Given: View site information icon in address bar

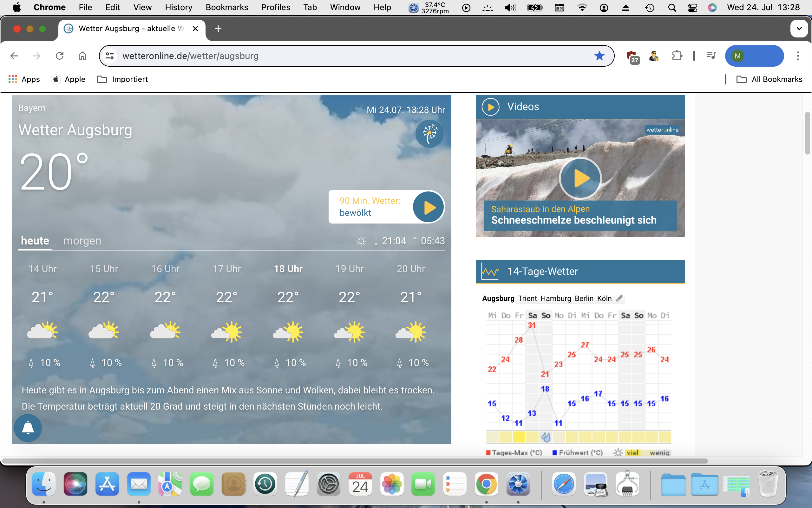Looking at the screenshot, I should pyautogui.click(x=110, y=56).
